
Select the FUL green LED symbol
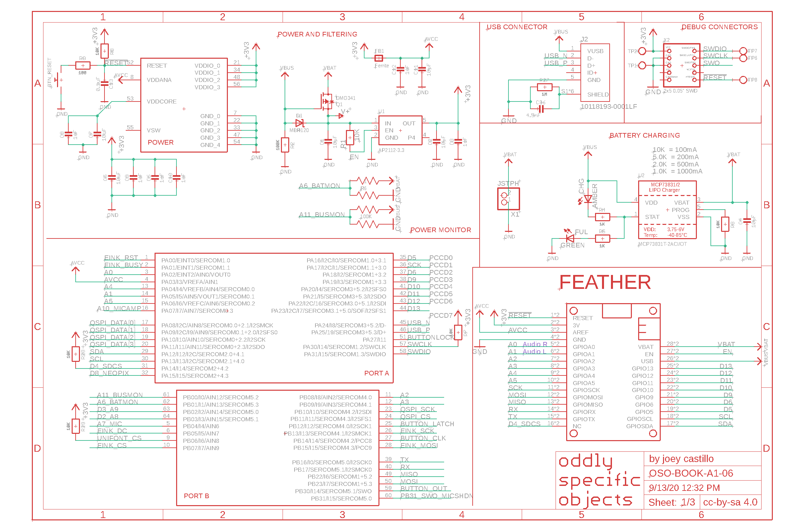click(570, 238)
